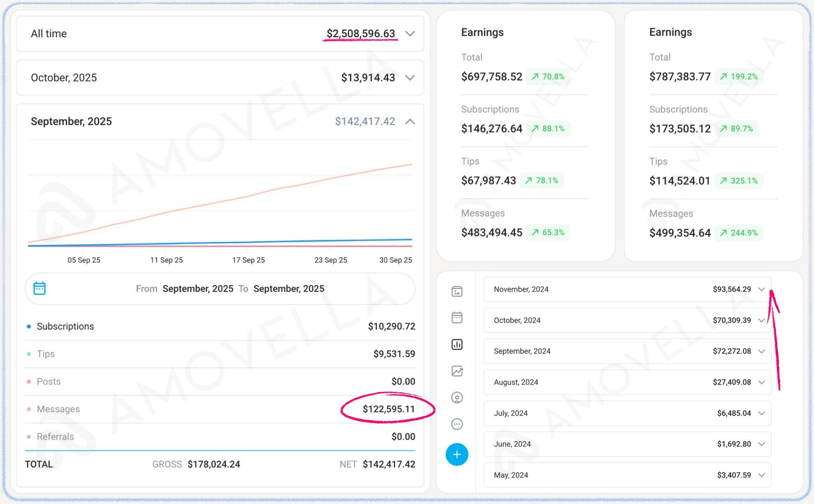Open the profile icon in the sidebar

point(457,398)
